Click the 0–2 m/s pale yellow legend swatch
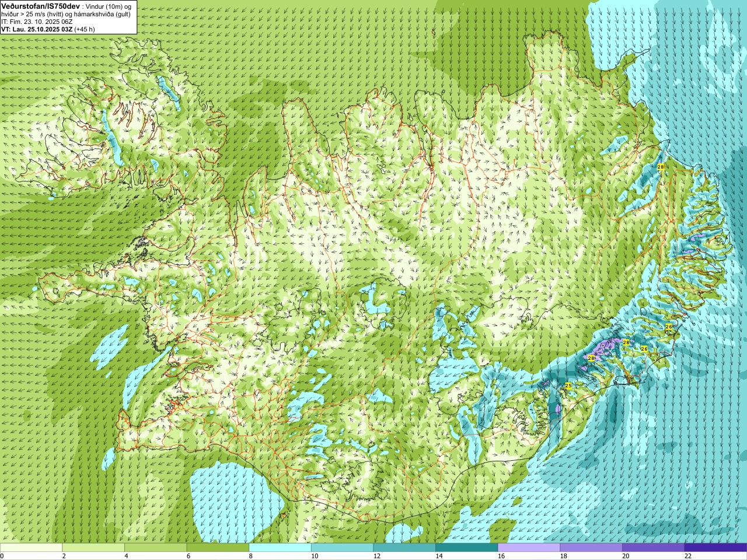Screen dimensions: 747x560 pyautogui.click(x=31, y=548)
